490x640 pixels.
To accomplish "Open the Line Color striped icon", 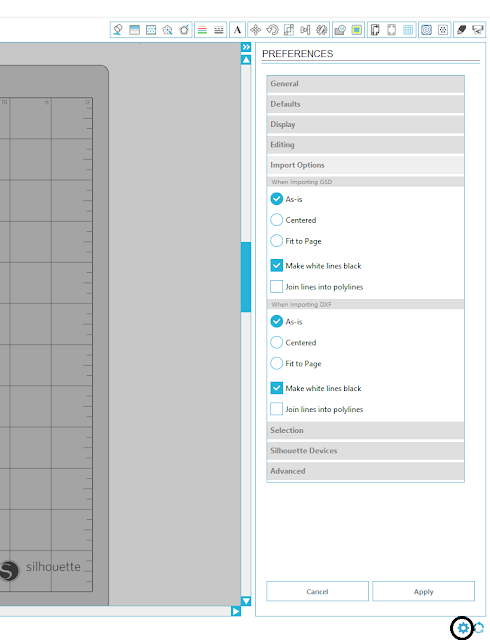I will coord(202,30).
